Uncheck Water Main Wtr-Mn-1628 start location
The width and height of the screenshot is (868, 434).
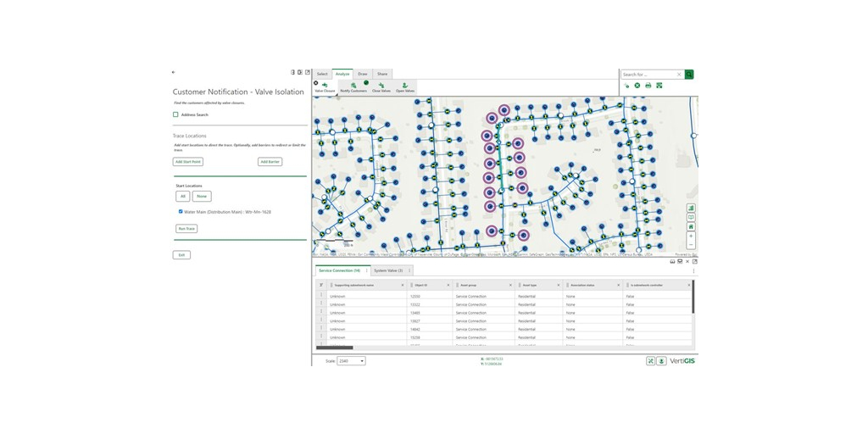[181, 212]
